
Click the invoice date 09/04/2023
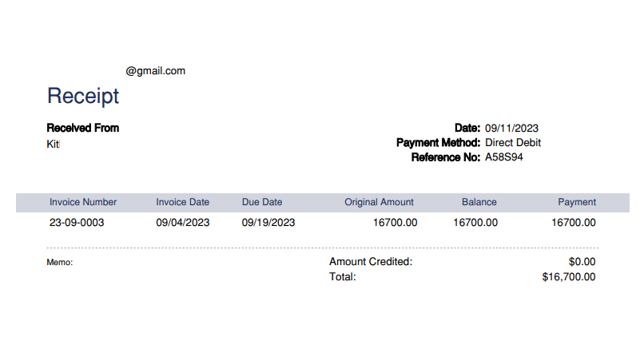(x=183, y=223)
